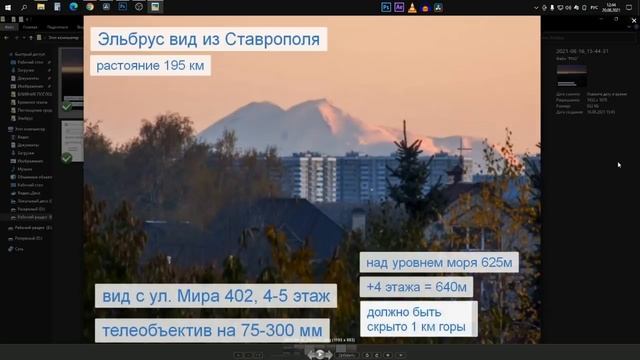The image size is (640, 360).
Task: Open Загрузки under This PC
Action: coord(26,153)
